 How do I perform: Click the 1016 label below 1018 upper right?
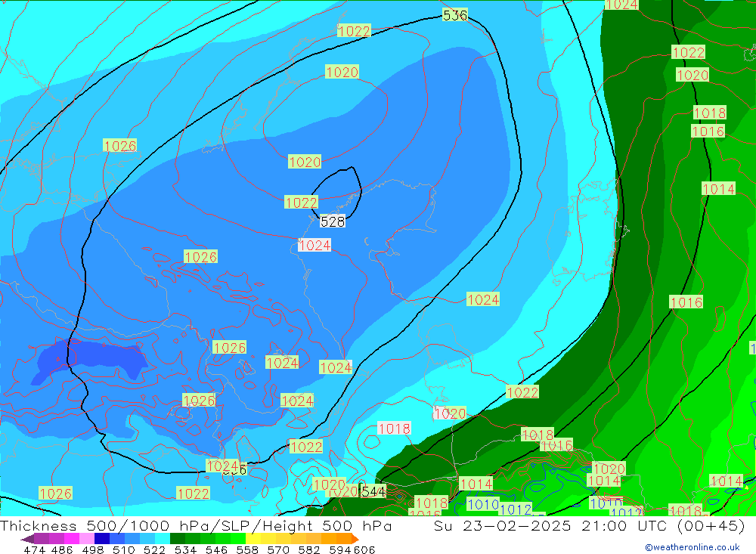pos(708,132)
